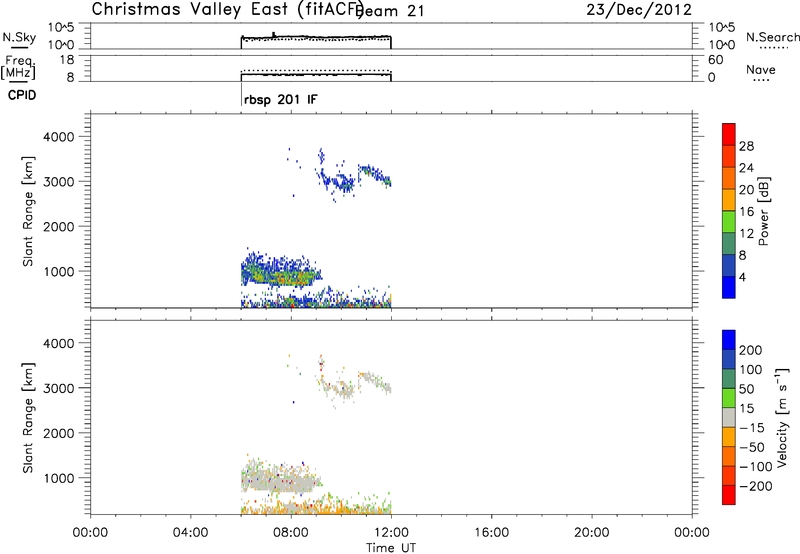The image size is (800, 554).
Task: Click the "4000" tick of the power panel
Action: click(x=59, y=137)
